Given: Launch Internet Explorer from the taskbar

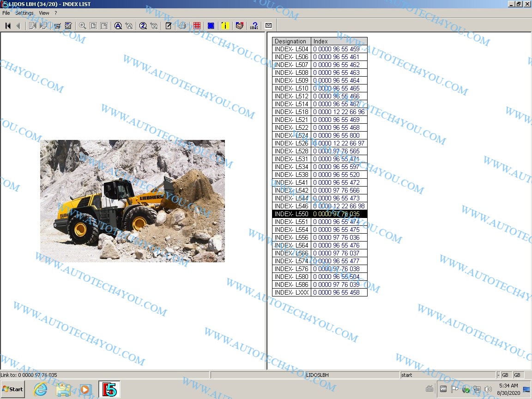Looking at the screenshot, I should (41, 389).
